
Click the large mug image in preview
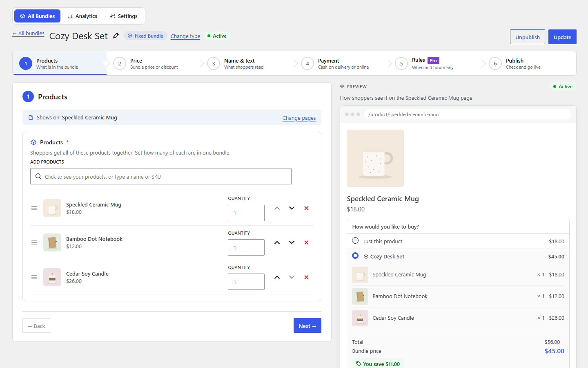point(375,158)
